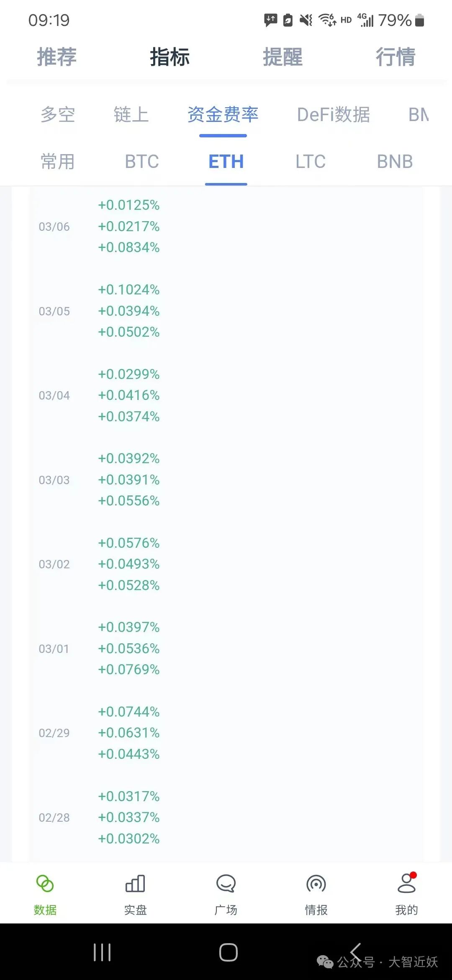Select the BNB coin tab
The image size is (452, 980).
pos(395,162)
